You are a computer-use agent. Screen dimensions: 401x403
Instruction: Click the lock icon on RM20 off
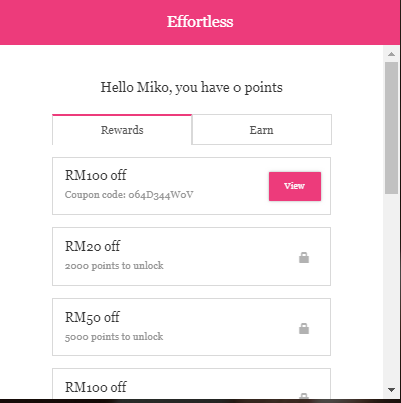pyautogui.click(x=304, y=257)
